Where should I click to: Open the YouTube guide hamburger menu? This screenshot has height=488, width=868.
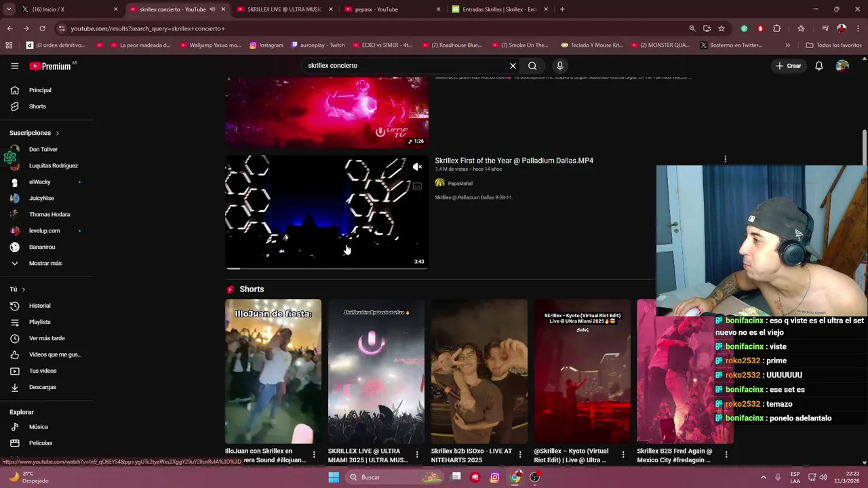[x=14, y=66]
